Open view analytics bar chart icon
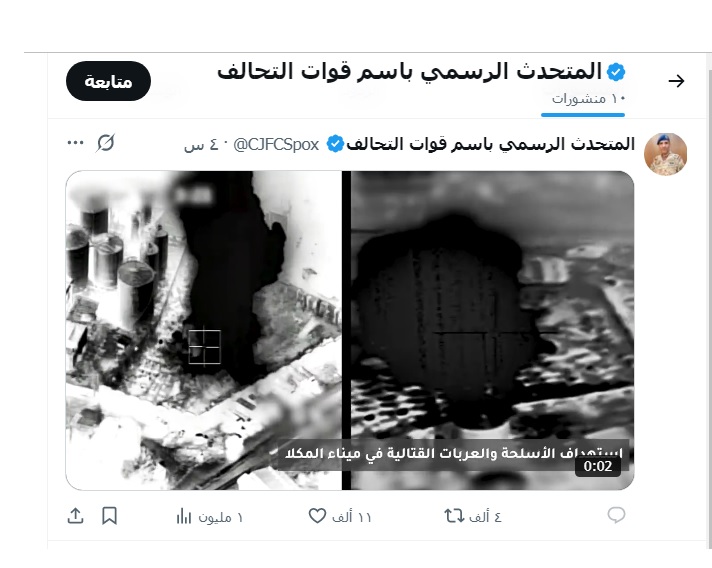 (184, 516)
